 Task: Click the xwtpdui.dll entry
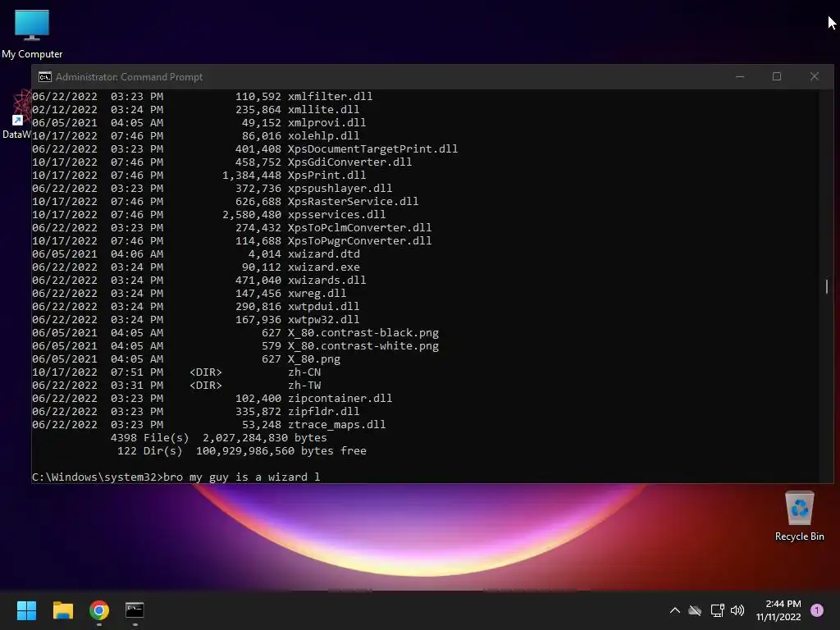[323, 307]
